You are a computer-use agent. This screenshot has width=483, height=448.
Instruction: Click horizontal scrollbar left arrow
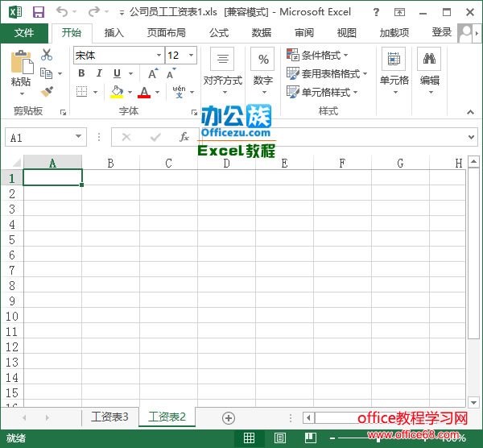click(308, 418)
